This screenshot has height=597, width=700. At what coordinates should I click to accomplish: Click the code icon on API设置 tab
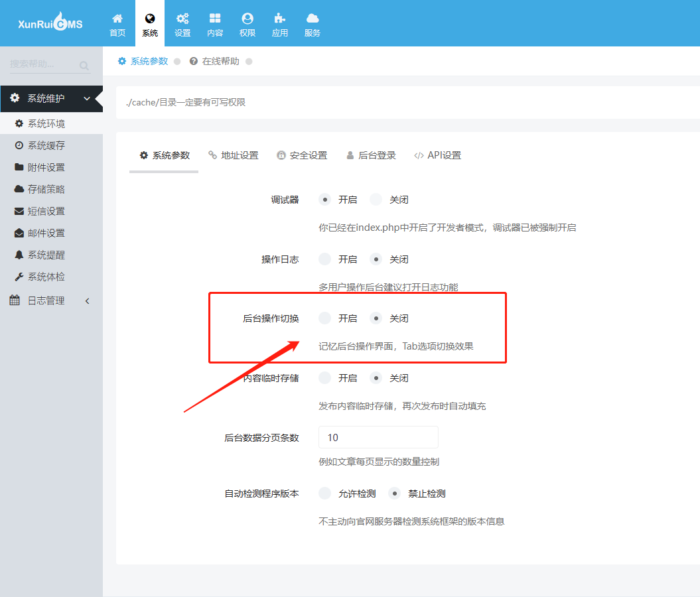click(x=419, y=155)
